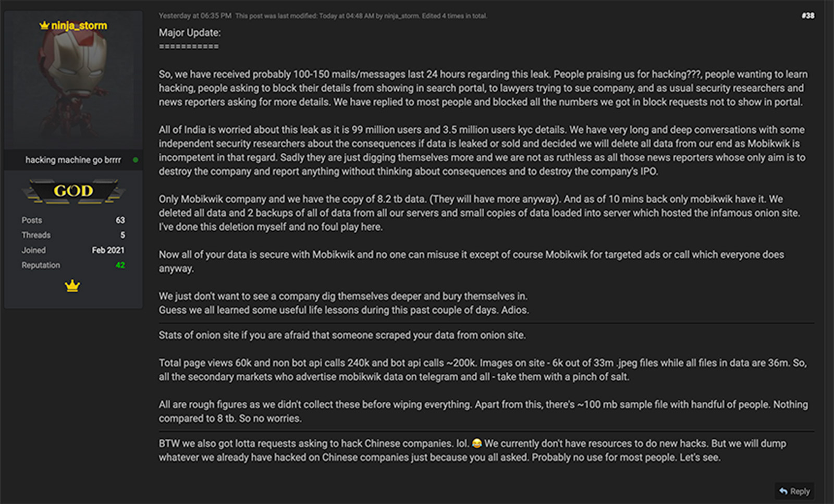Viewport: 834px width, 504px height.
Task: Click the "Reputation" label in user panel
Action: tap(41, 265)
